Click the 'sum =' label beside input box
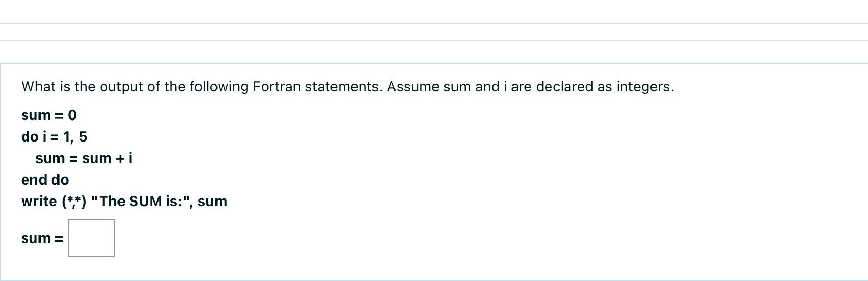The width and height of the screenshot is (868, 281). coord(42,238)
